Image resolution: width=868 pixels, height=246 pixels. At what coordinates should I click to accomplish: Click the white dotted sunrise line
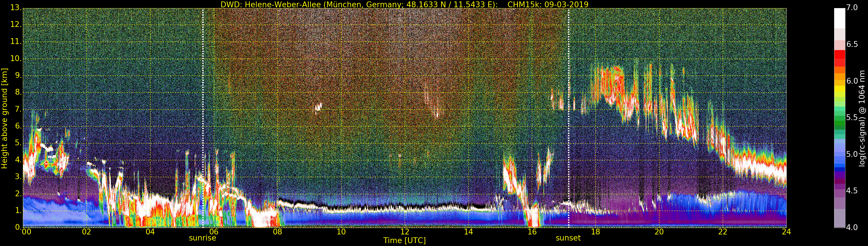click(x=203, y=118)
